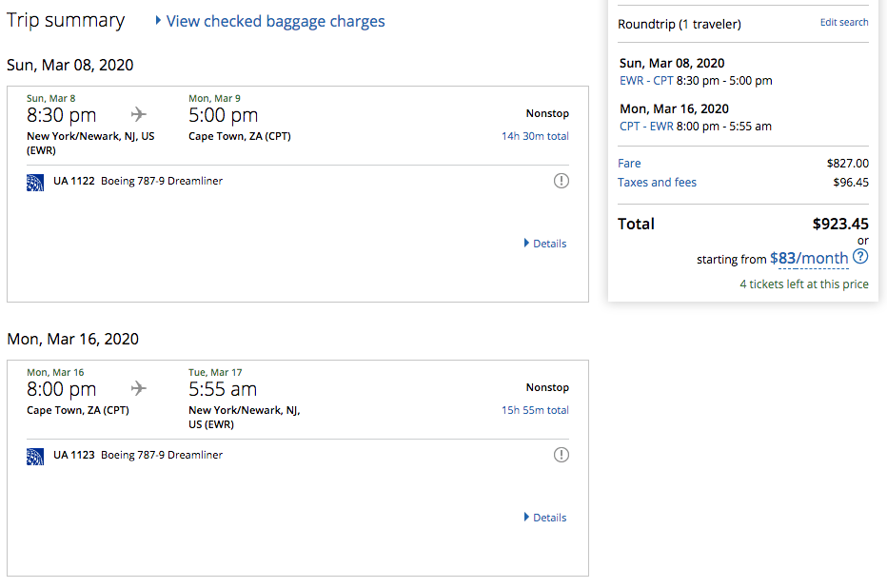Click the Trip summary heading
This screenshot has height=588, width=887.
(x=66, y=20)
